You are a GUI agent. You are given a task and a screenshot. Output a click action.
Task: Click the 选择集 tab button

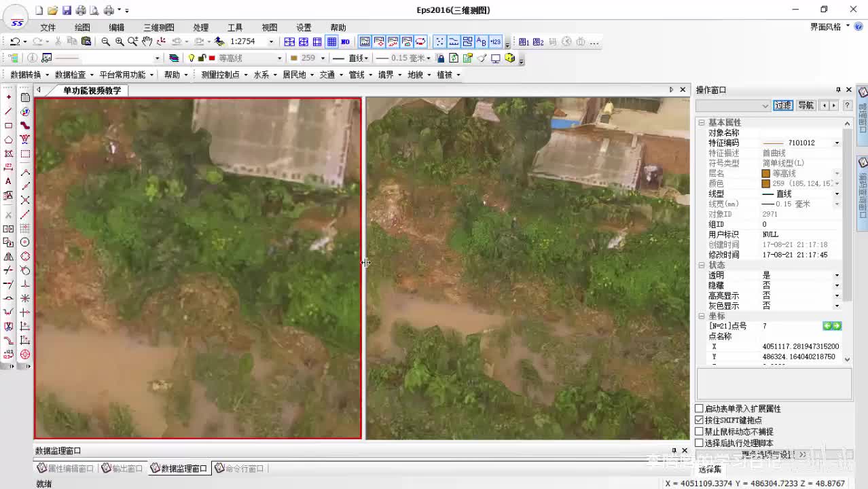point(710,469)
